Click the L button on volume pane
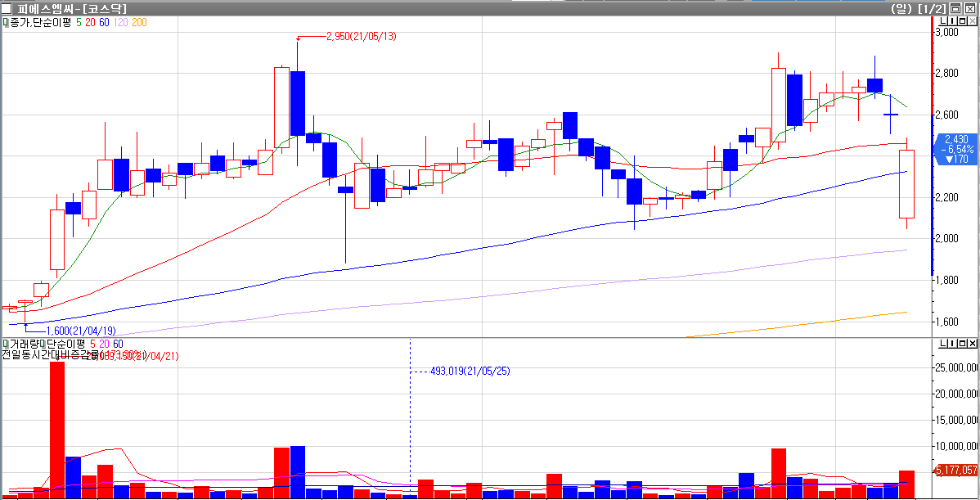Image resolution: width=980 pixels, height=500 pixels. click(942, 344)
